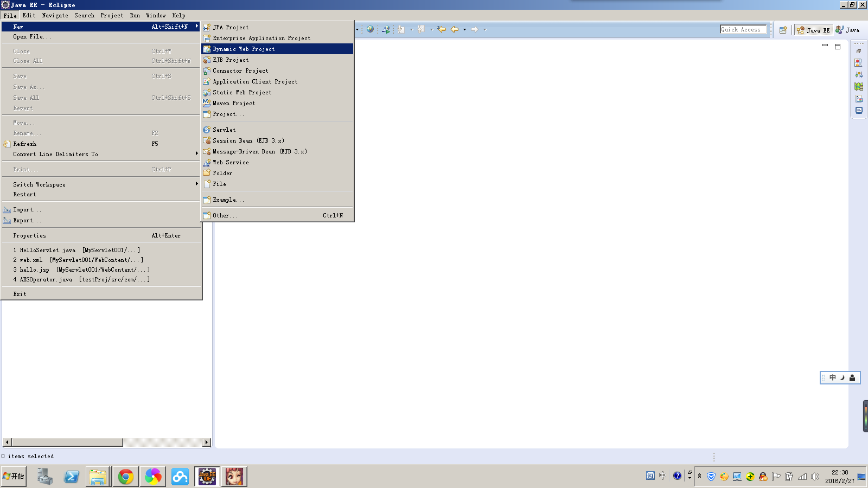Click the Last Edit Location toolbar icon
The image size is (868, 488).
tap(442, 29)
